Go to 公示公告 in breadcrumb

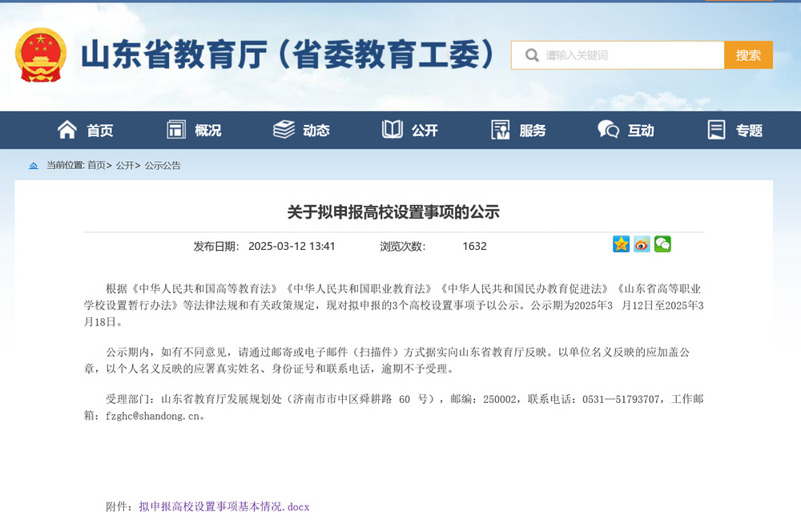pos(163,165)
